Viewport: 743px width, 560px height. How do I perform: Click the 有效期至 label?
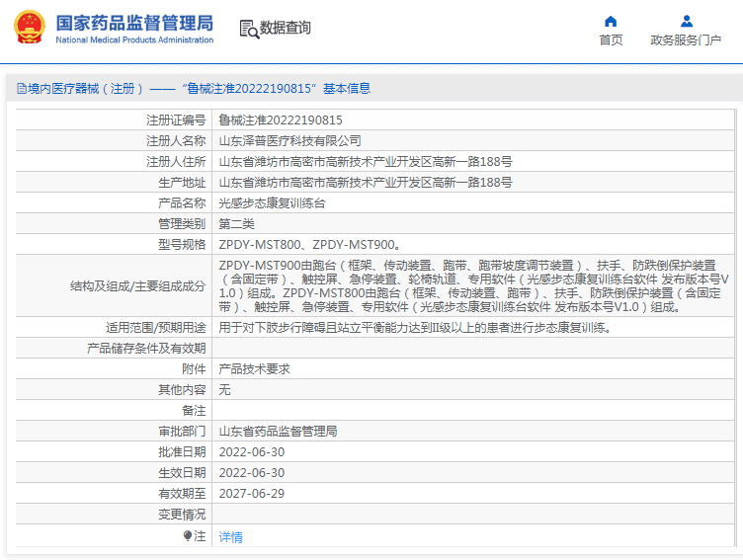182,494
